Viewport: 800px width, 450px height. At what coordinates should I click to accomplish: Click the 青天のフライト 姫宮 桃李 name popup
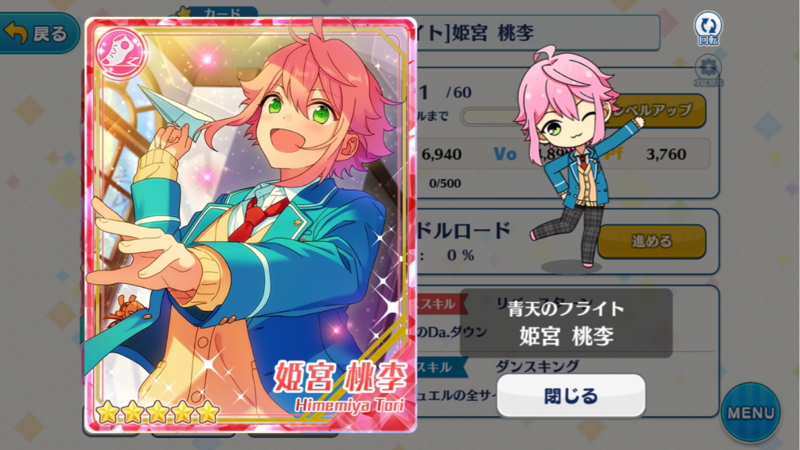pos(566,323)
